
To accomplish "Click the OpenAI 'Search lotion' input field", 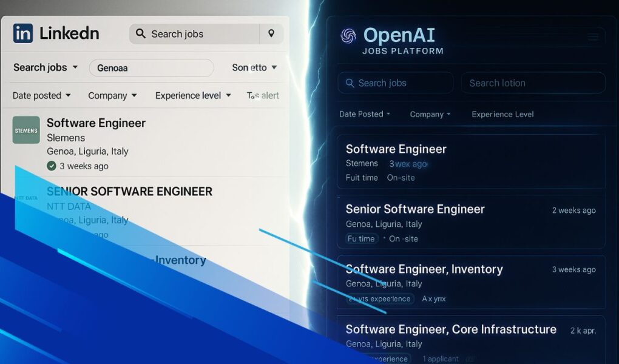I will tap(533, 83).
